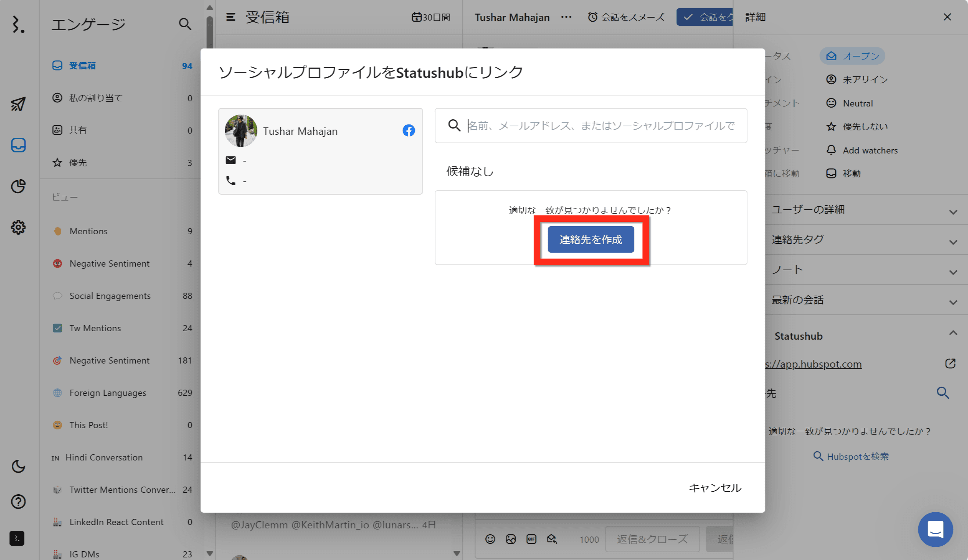Screen dimensions: 968x560
Task: Click the emoji smiley icon in reply bar
Action: click(x=490, y=539)
